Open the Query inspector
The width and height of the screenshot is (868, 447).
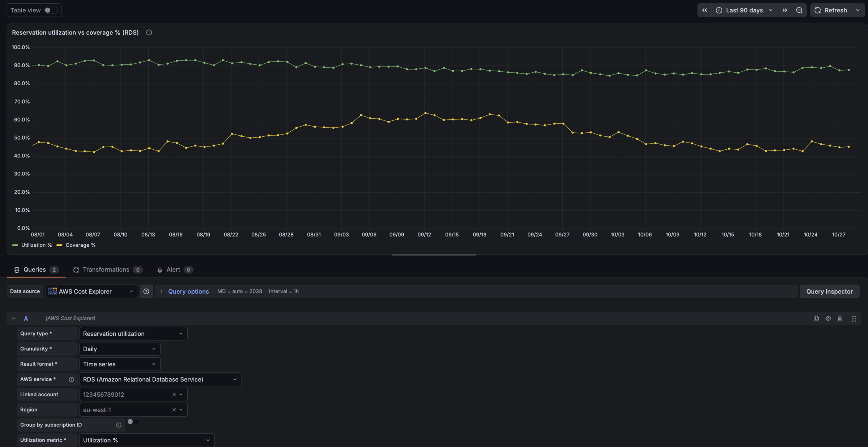tap(829, 291)
